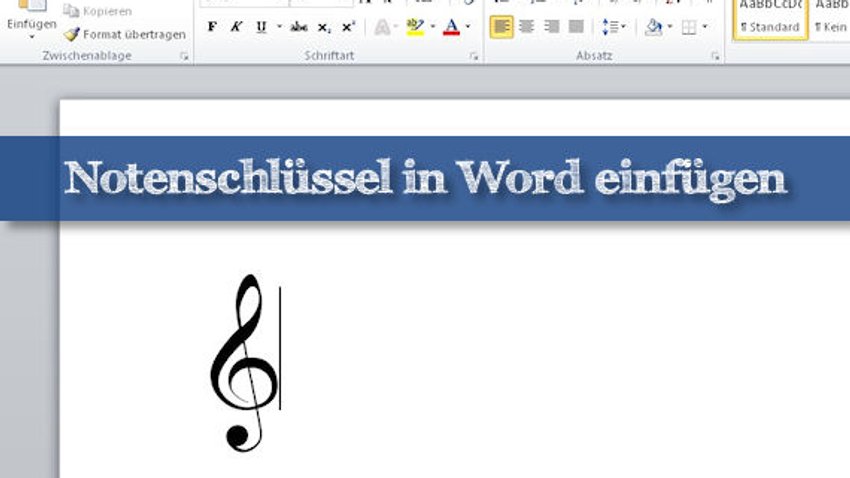The height and width of the screenshot is (478, 850).
Task: Apply subscript formatting
Action: point(324,27)
